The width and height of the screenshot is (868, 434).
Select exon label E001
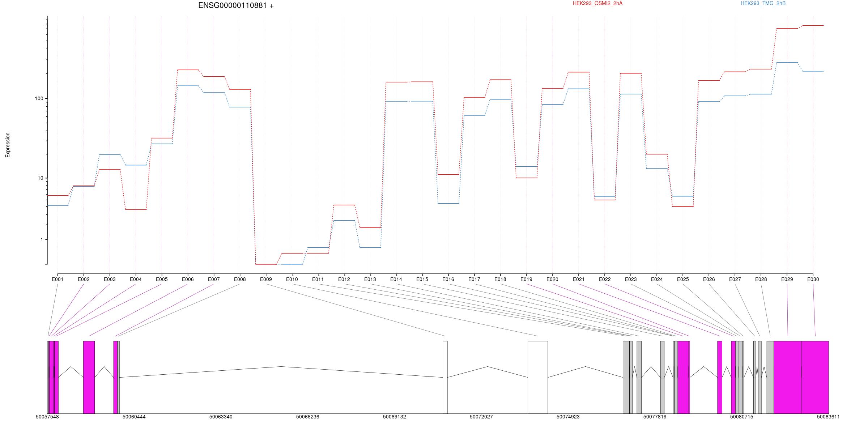pyautogui.click(x=58, y=279)
